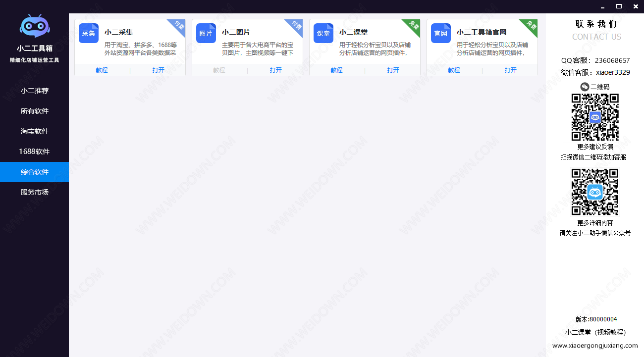This screenshot has width=644, height=357.
Task: Open 教程 for 小二课堂
Action: click(x=337, y=70)
